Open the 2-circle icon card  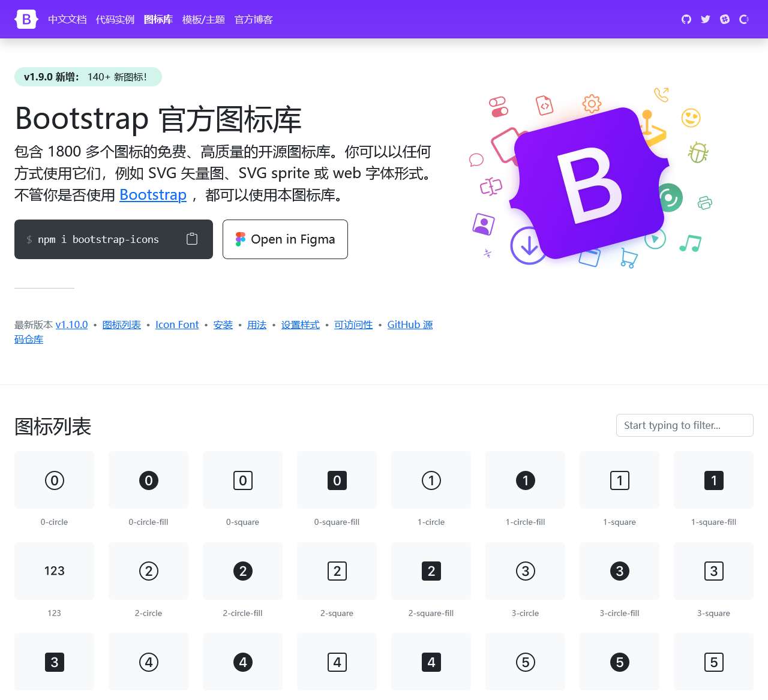tap(149, 581)
